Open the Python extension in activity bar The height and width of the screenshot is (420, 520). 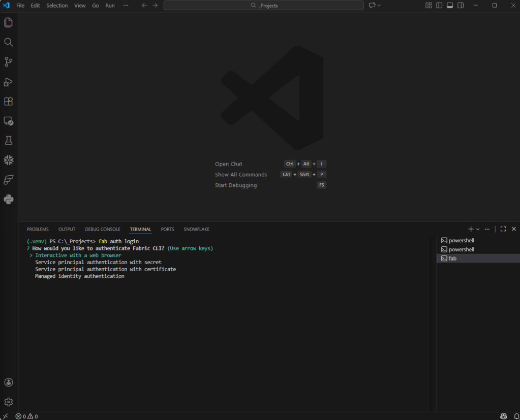pos(9,200)
